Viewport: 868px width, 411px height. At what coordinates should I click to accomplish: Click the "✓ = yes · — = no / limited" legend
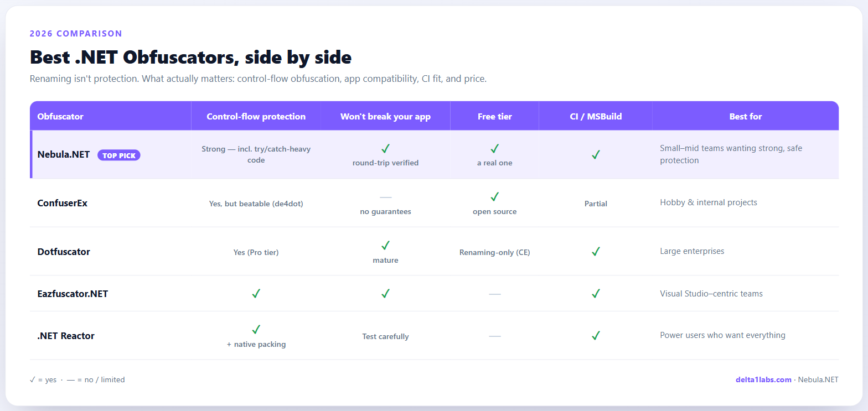[77, 379]
